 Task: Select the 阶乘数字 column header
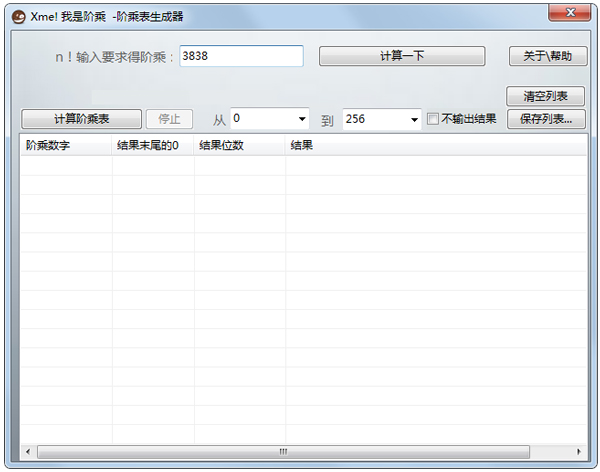point(66,146)
